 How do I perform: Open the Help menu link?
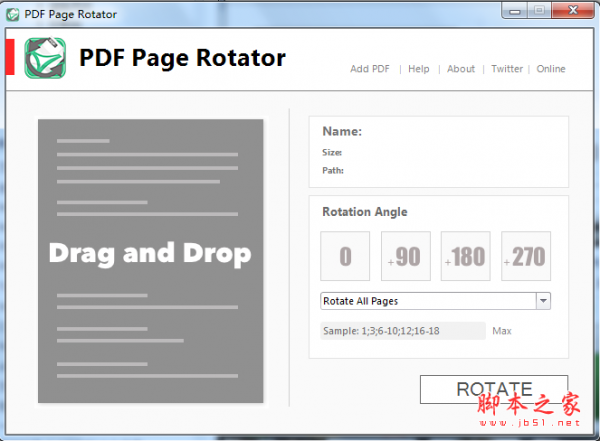coord(419,69)
